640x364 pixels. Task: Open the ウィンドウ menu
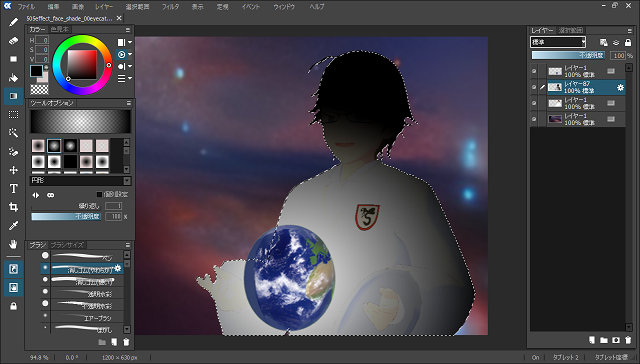click(284, 7)
